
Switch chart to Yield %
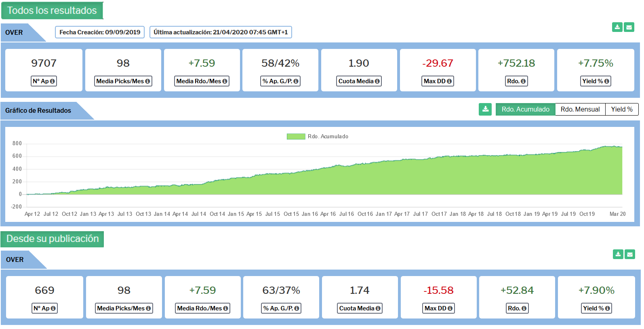click(622, 109)
